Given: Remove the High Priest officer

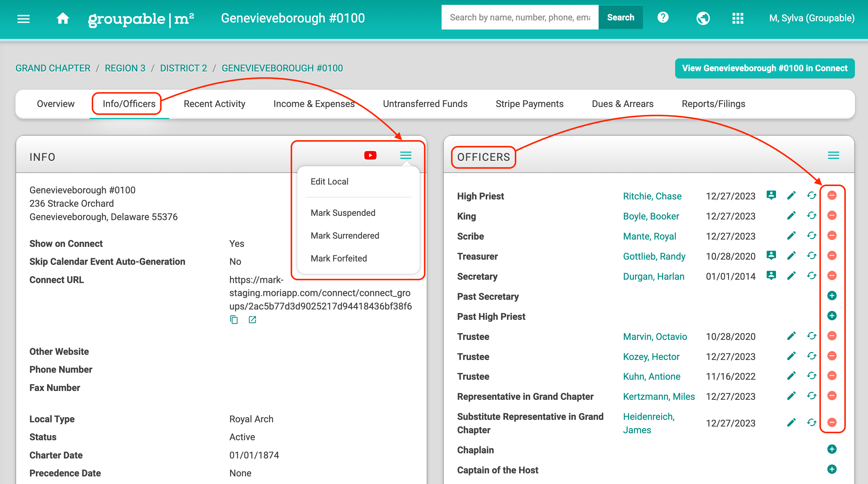Looking at the screenshot, I should 832,195.
